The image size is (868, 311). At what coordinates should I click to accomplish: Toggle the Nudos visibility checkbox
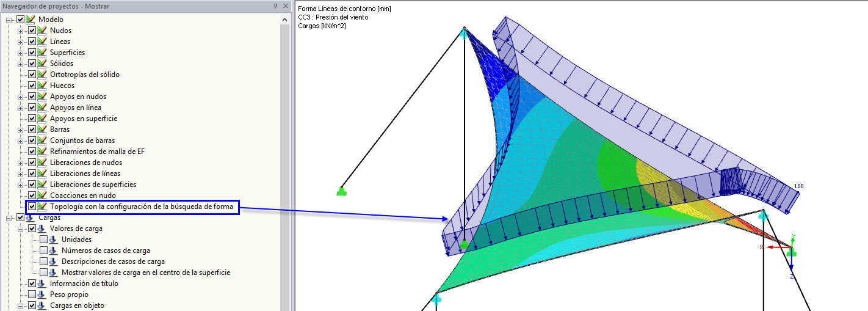click(32, 31)
